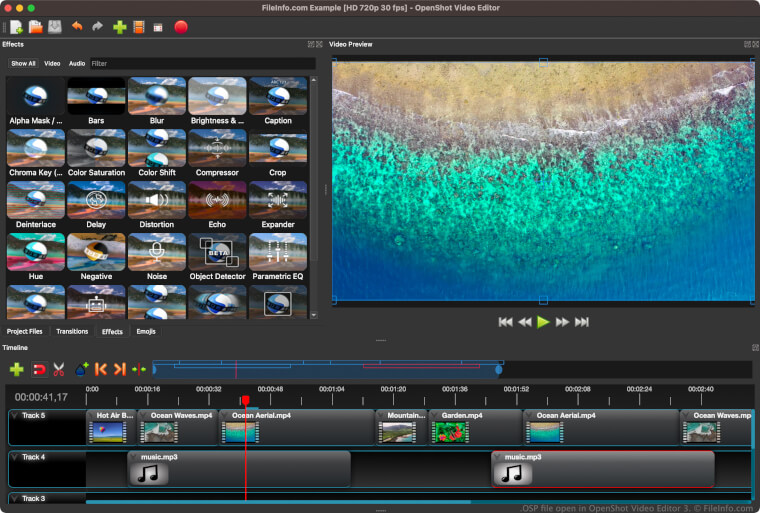Click the red Export Video button
760x513 pixels.
[181, 27]
